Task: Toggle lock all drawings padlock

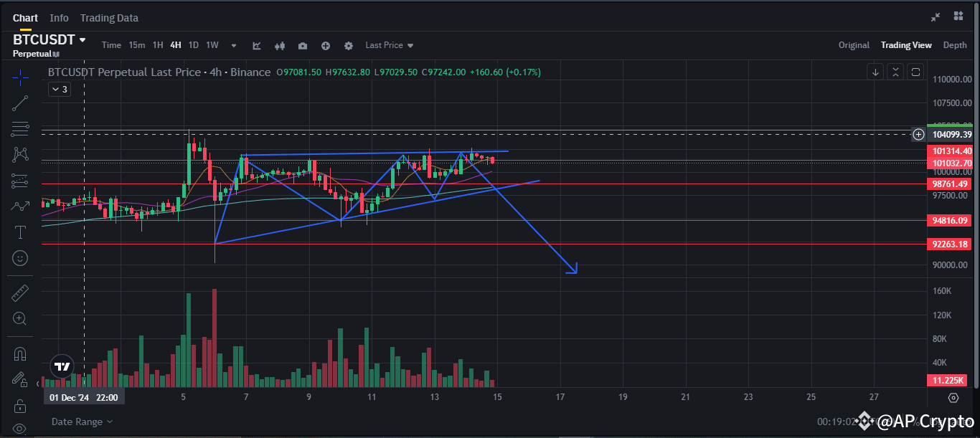Action: coord(20,406)
